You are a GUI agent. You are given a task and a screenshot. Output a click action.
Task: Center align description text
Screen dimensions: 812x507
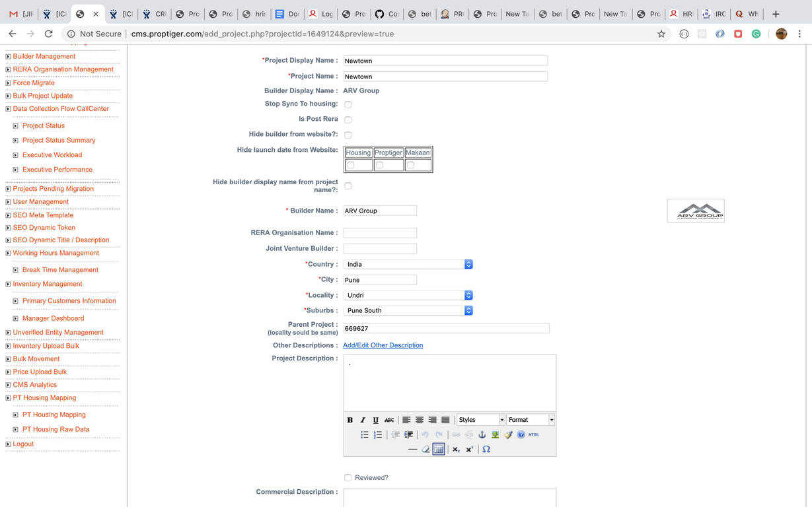click(420, 420)
